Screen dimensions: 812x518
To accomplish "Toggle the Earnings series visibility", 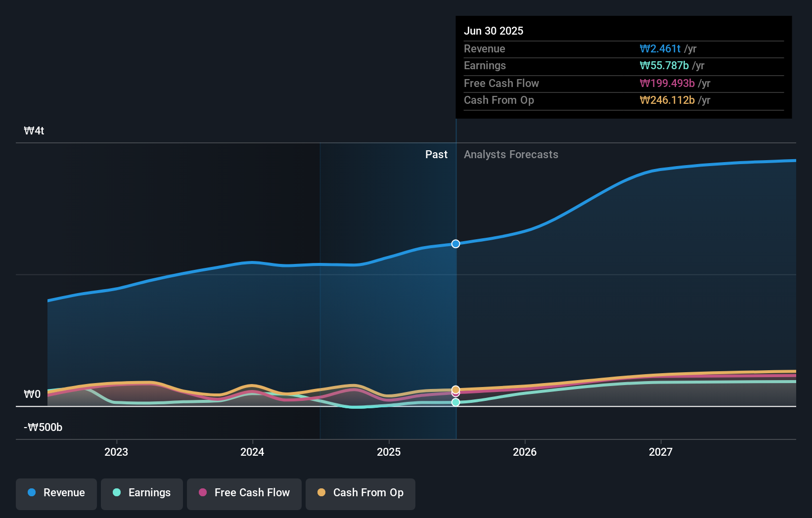I will pos(141,493).
